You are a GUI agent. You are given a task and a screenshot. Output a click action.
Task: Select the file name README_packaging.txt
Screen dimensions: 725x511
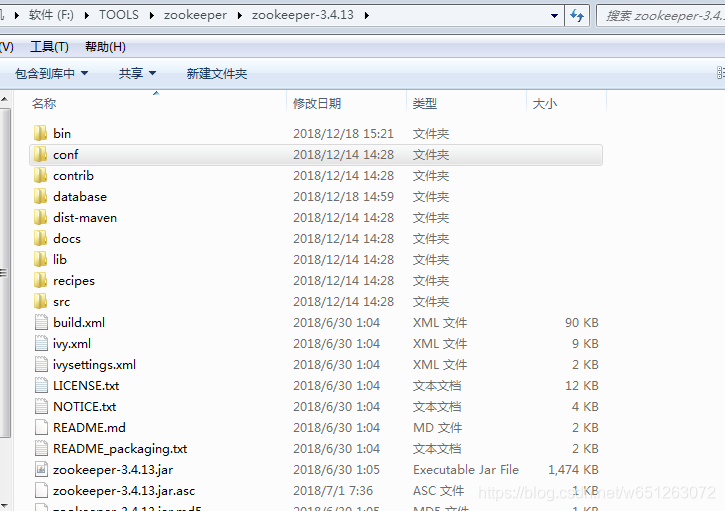120,449
